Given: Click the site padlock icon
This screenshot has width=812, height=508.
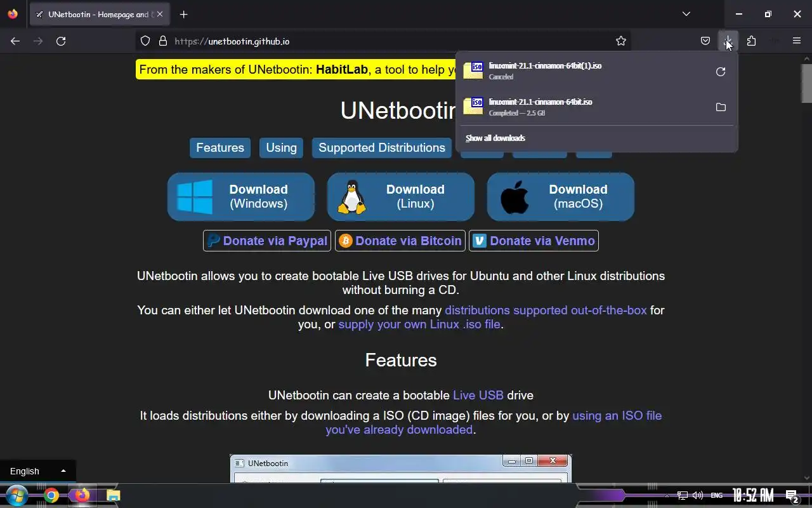Looking at the screenshot, I should tap(163, 41).
